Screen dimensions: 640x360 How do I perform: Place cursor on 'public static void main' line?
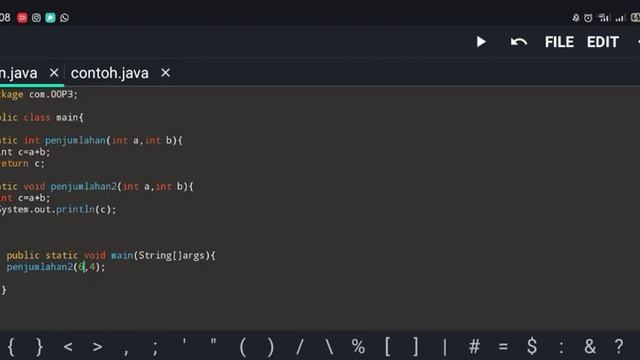click(x=111, y=256)
